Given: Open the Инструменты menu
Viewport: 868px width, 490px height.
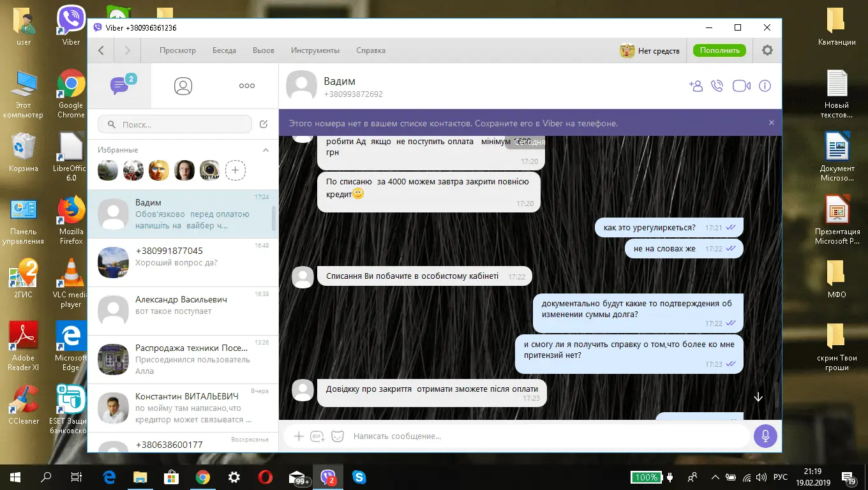Looking at the screenshot, I should pyautogui.click(x=315, y=50).
